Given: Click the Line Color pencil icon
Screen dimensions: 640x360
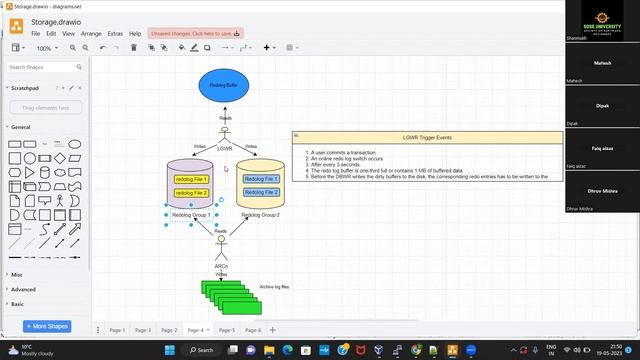Looking at the screenshot, I should pyautogui.click(x=194, y=48).
